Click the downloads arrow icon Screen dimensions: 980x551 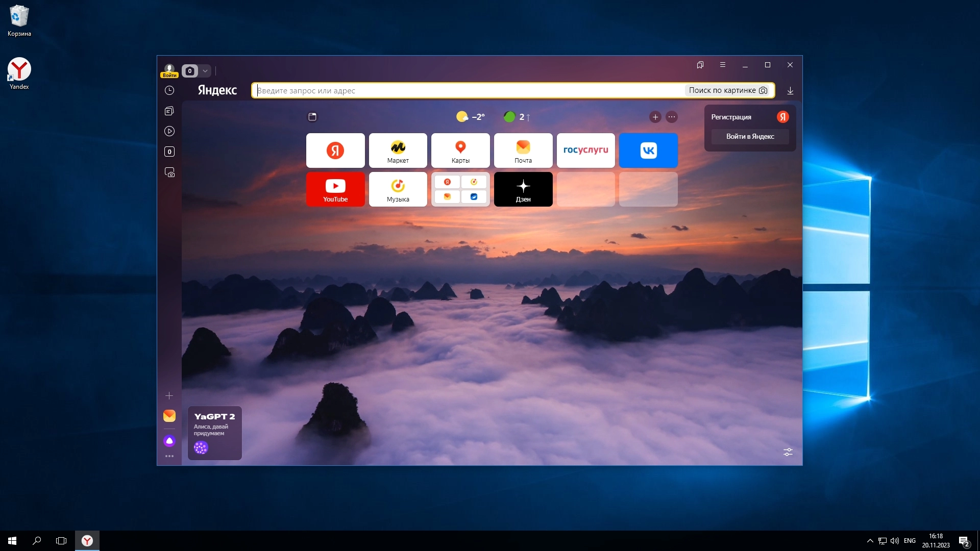click(x=790, y=91)
